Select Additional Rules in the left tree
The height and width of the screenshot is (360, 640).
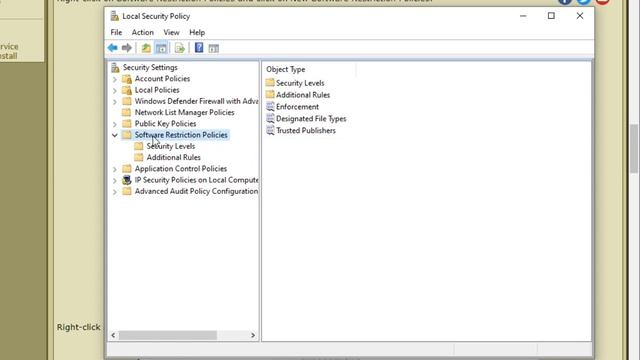[173, 157]
